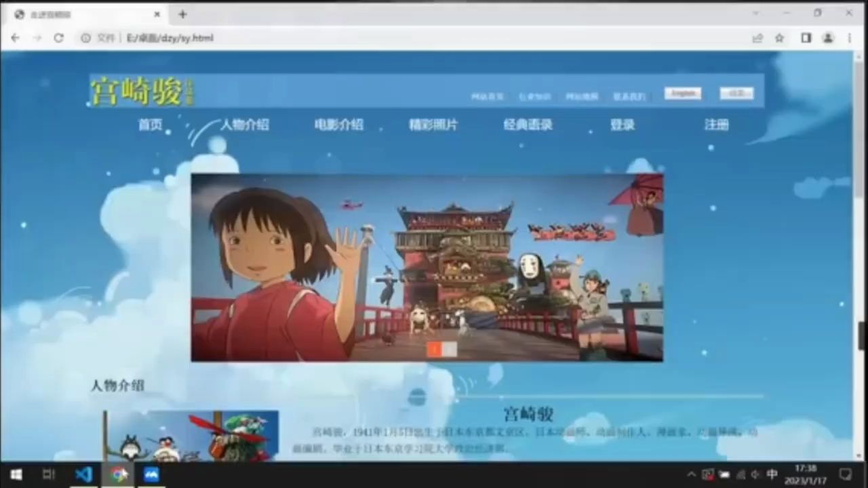This screenshot has height=488, width=868.
Task: Bookmark this page with the star icon
Action: coord(780,38)
